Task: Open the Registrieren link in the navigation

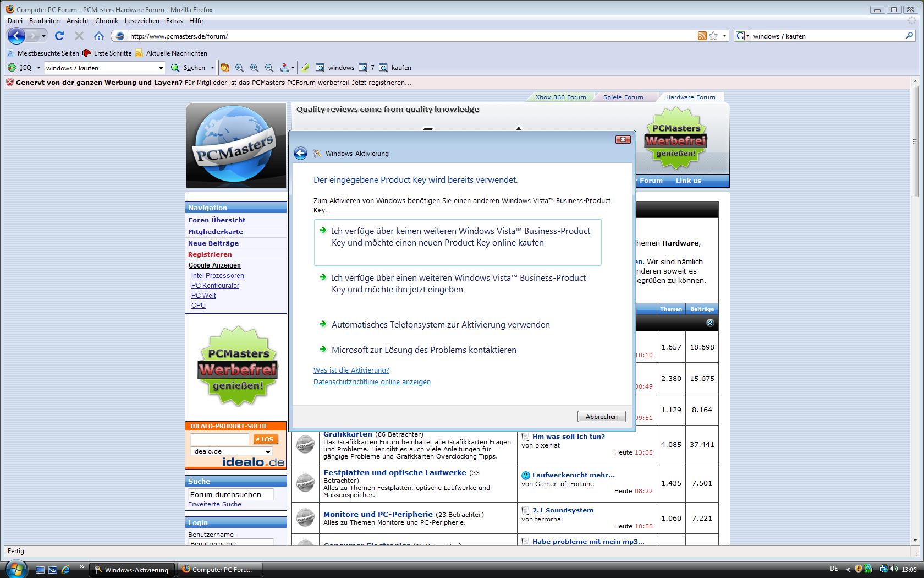Action: (210, 254)
